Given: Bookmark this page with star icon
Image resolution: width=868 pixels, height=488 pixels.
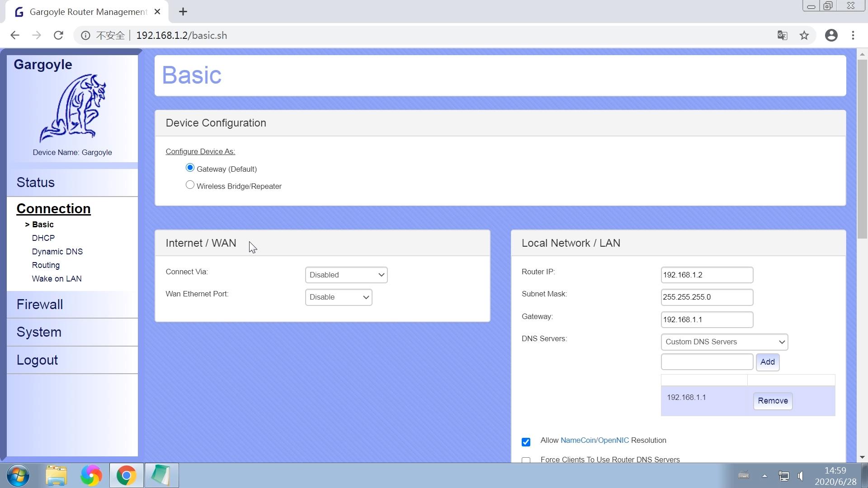Looking at the screenshot, I should pyautogui.click(x=804, y=35).
